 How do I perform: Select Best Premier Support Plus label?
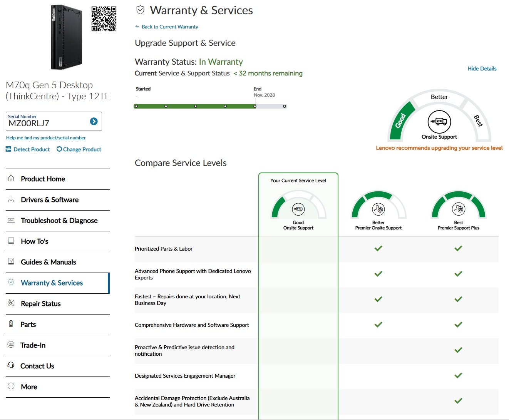tap(459, 225)
